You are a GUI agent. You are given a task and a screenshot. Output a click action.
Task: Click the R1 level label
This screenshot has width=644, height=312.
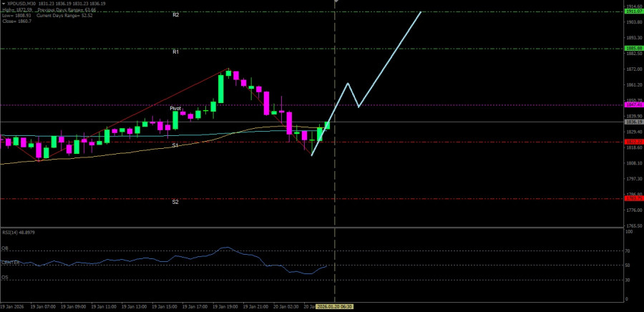pyautogui.click(x=175, y=52)
